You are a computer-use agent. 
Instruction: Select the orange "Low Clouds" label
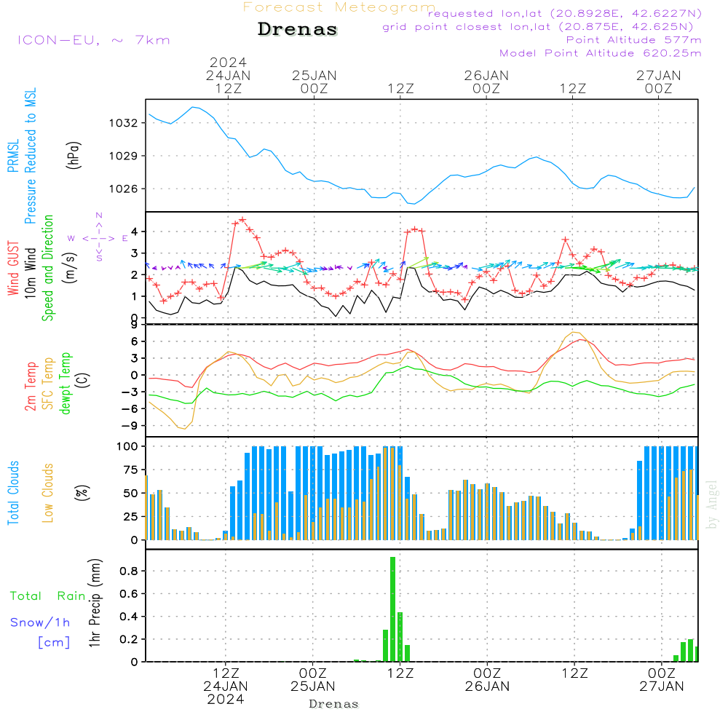point(47,493)
